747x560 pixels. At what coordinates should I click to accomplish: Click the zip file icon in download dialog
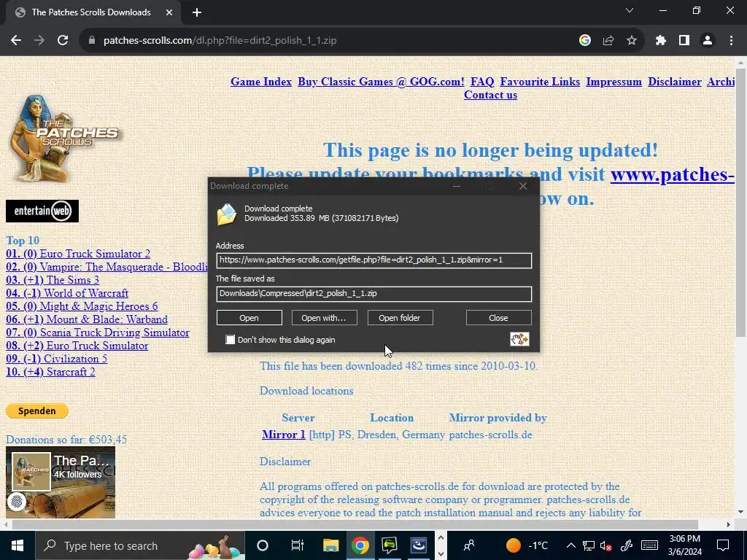227,214
